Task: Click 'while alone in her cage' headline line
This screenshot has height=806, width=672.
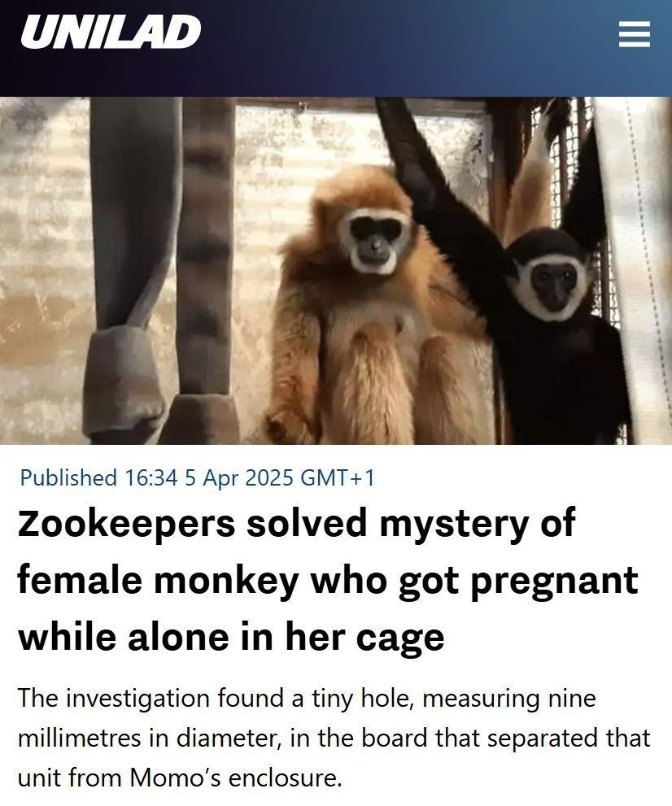Action: (231, 636)
